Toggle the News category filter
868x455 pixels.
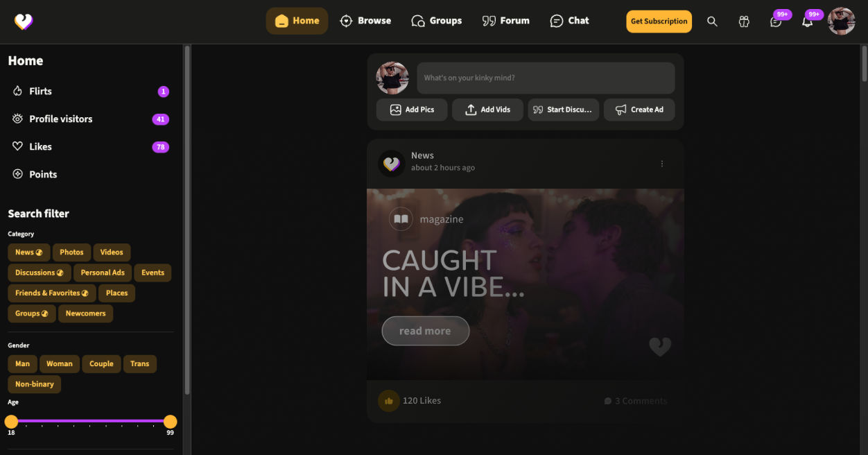(29, 252)
